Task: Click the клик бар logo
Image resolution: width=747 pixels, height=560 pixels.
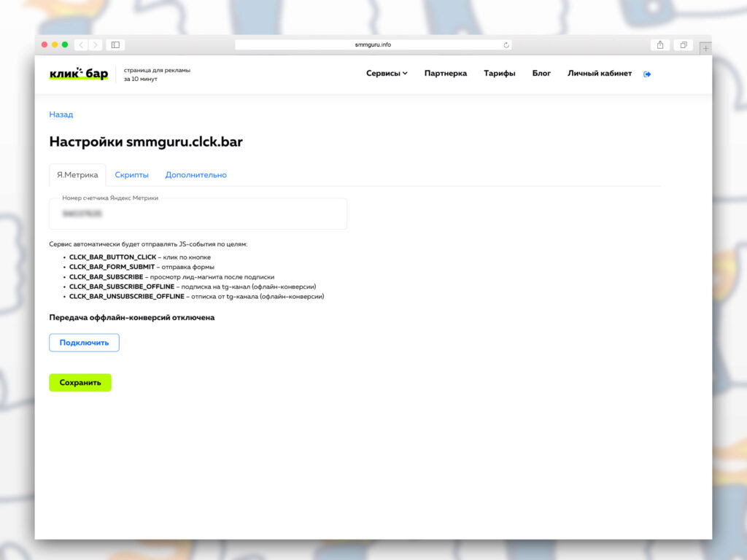Action: point(79,74)
